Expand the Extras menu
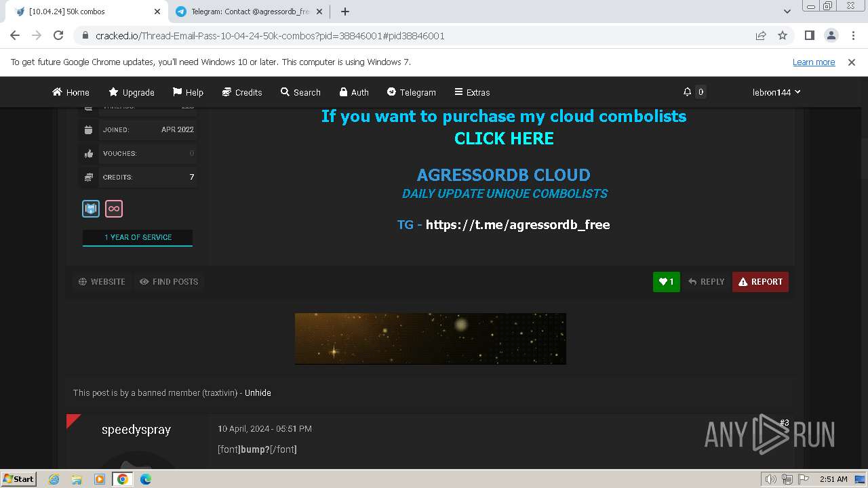 click(472, 92)
